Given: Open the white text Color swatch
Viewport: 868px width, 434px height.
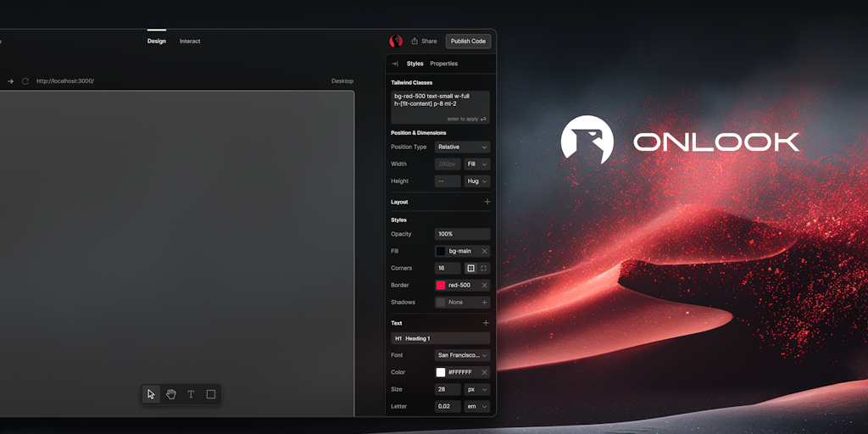Looking at the screenshot, I should (x=441, y=373).
